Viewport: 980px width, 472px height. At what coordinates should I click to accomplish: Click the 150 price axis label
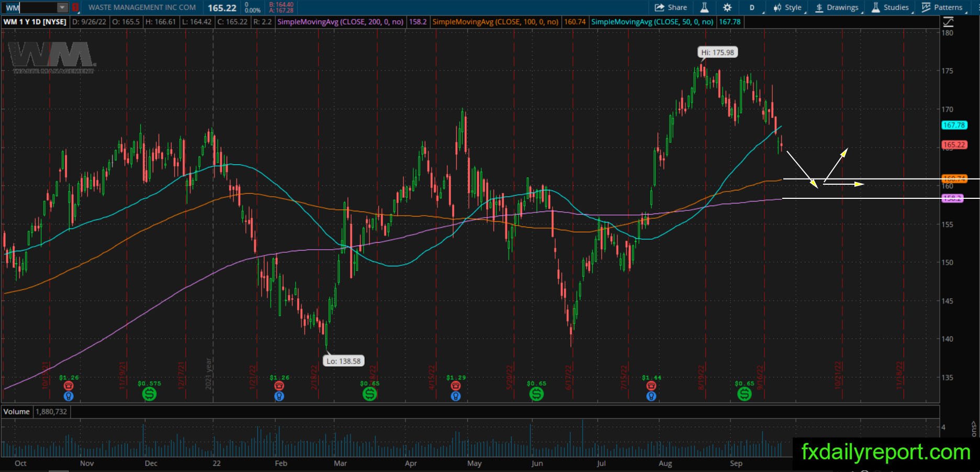pyautogui.click(x=947, y=263)
